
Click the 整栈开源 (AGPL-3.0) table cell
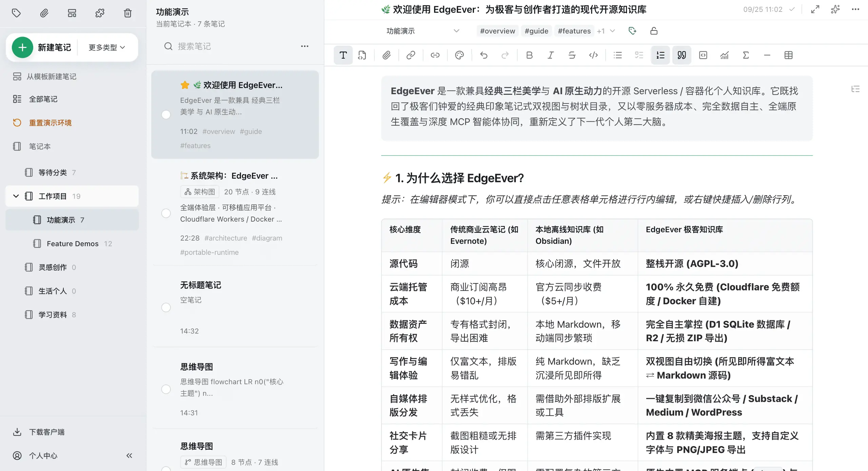click(x=725, y=264)
